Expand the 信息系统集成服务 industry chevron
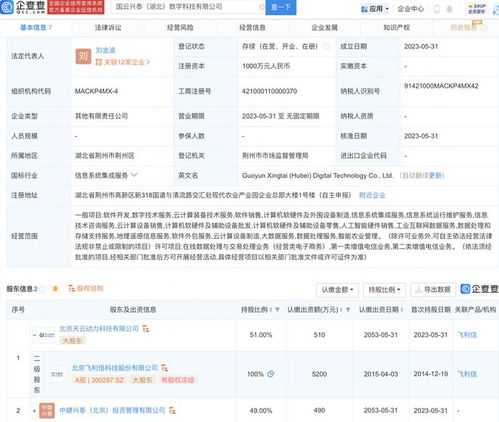The width and height of the screenshot is (499, 422). (134, 175)
